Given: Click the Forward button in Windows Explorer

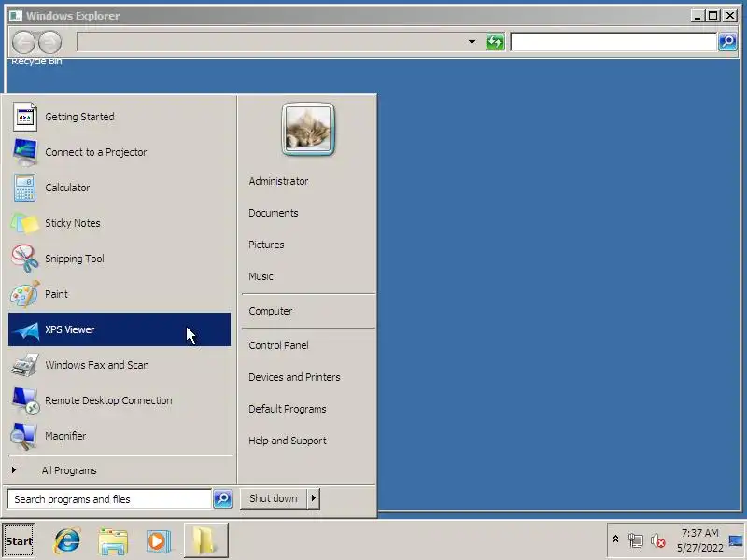Looking at the screenshot, I should point(49,42).
